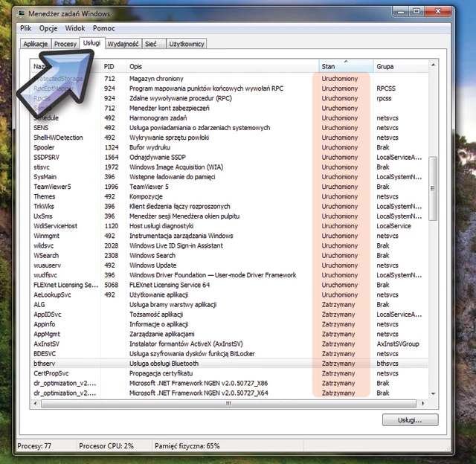Image resolution: width=476 pixels, height=464 pixels.
Task: Select the AeLookupSvc service row
Action: [x=229, y=295]
